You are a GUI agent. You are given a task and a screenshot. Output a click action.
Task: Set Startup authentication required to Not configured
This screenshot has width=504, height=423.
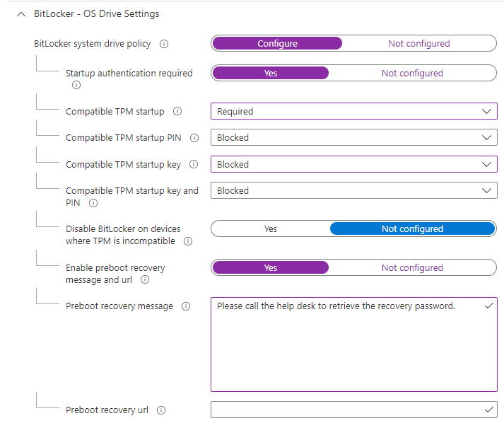[412, 73]
